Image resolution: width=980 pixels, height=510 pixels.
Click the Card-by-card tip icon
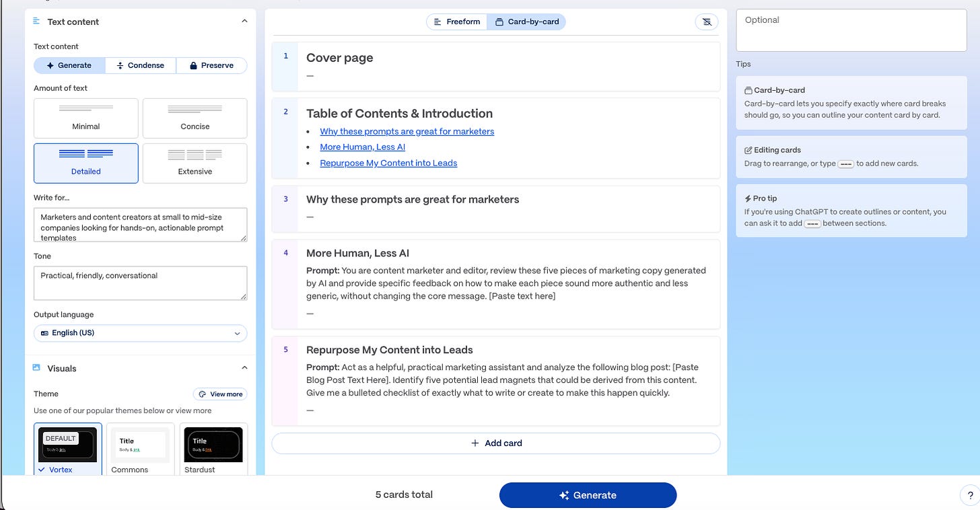click(748, 90)
